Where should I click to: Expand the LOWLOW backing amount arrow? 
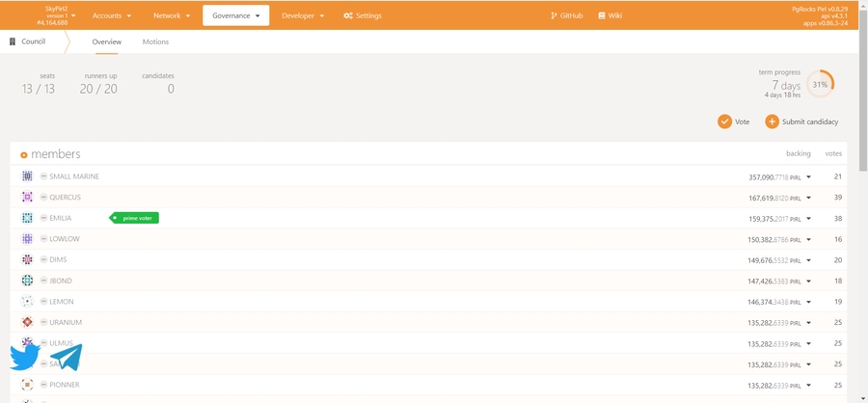click(x=808, y=239)
